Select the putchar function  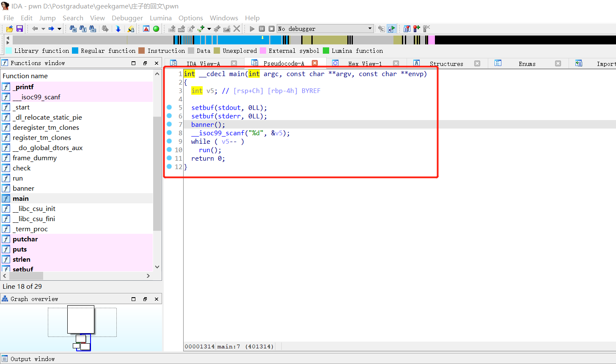click(77, 239)
